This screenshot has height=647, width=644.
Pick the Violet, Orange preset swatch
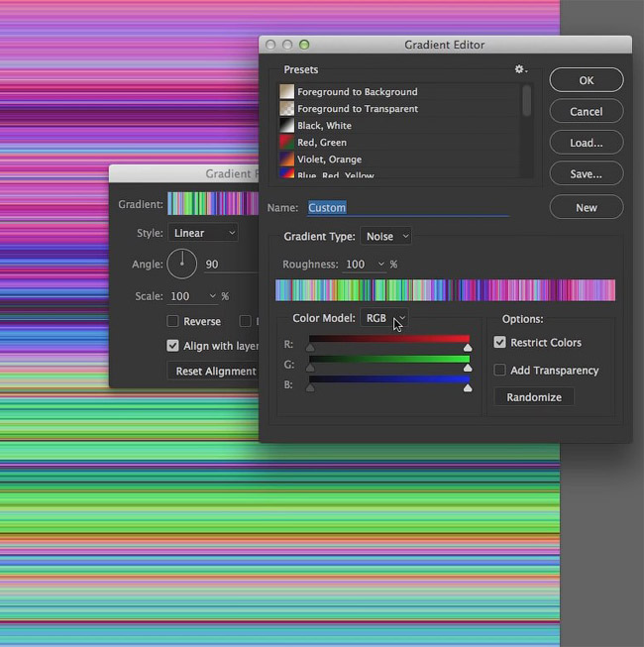click(x=286, y=159)
